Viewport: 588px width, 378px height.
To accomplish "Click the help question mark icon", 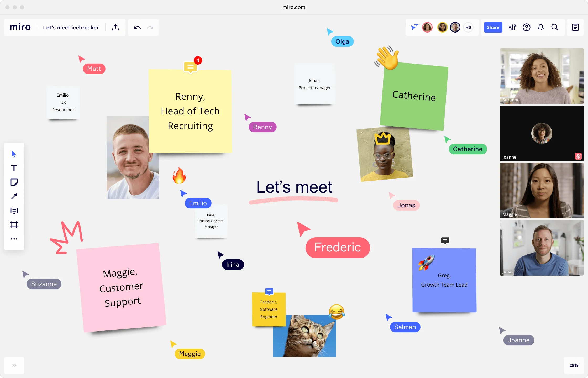I will point(527,27).
